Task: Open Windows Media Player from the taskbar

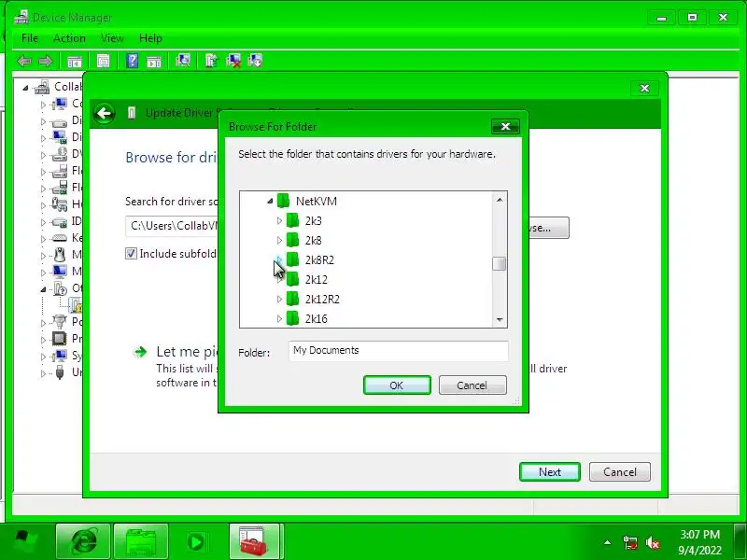Action: [x=195, y=542]
